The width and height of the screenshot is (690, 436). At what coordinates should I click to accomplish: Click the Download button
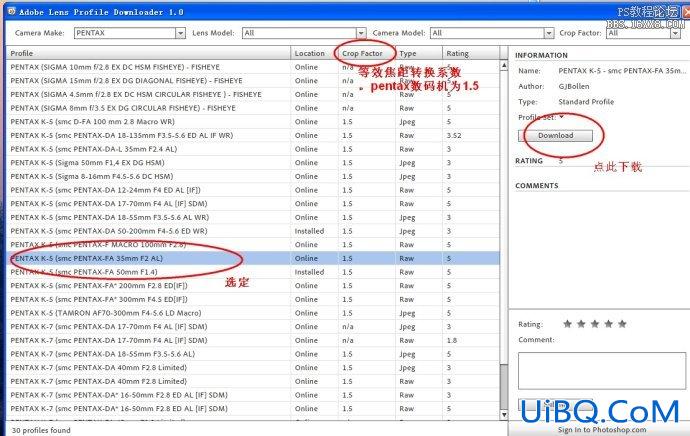(x=555, y=136)
